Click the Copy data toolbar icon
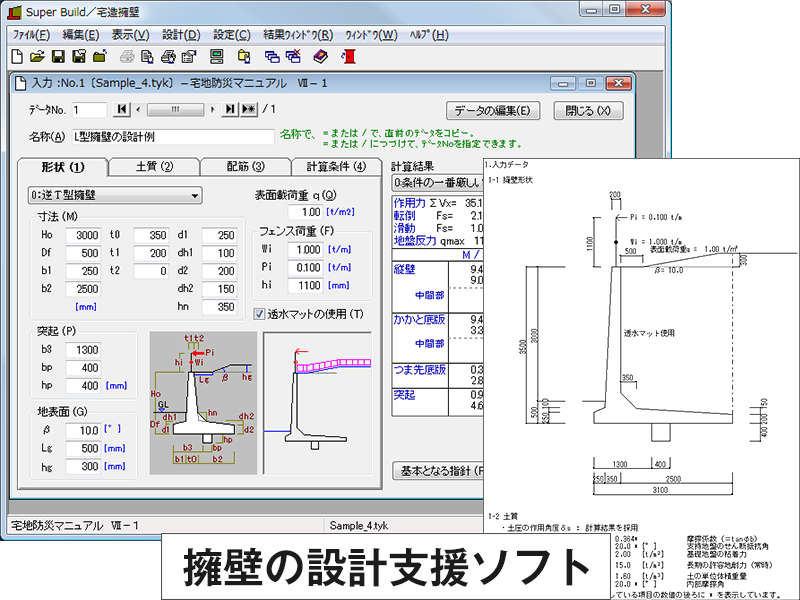Viewport: 800px width, 600px height. [x=242, y=56]
